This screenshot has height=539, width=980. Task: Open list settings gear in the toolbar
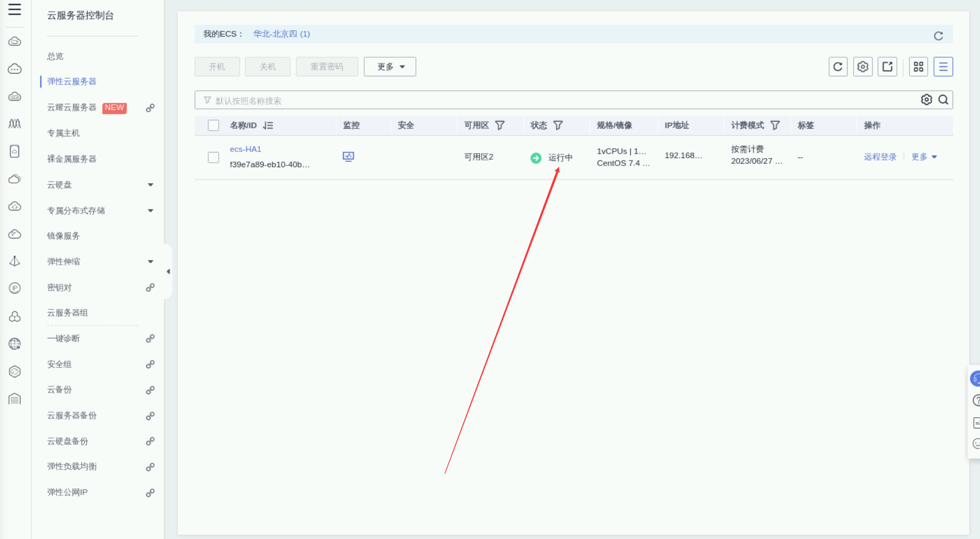[x=863, y=67]
